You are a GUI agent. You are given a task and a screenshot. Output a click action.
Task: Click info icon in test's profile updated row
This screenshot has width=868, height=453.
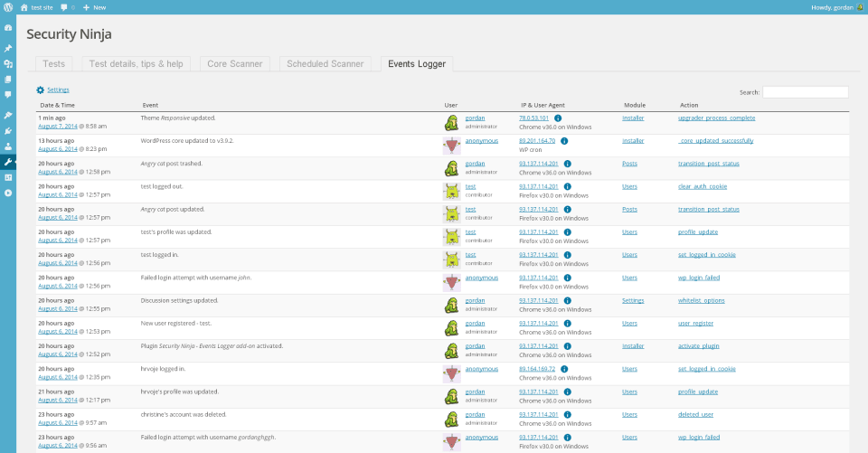tap(568, 232)
